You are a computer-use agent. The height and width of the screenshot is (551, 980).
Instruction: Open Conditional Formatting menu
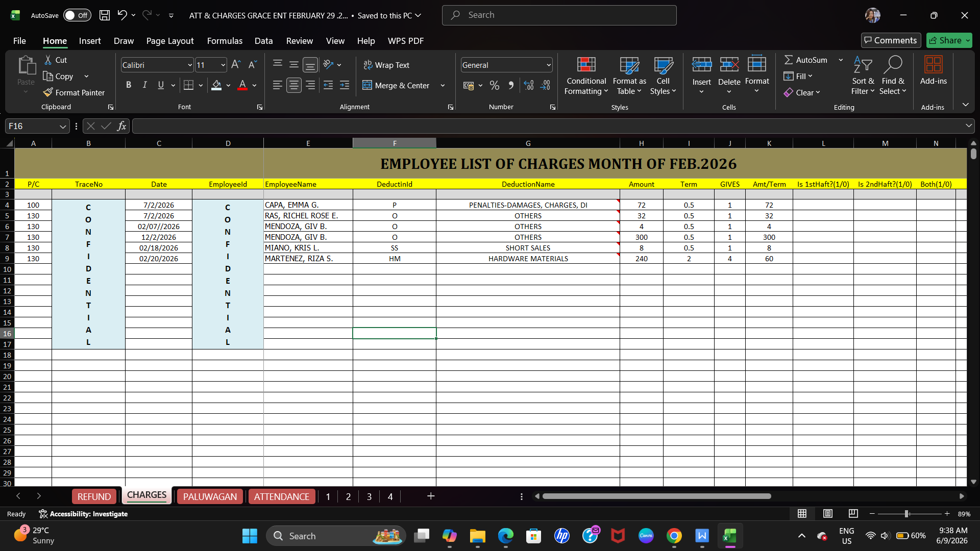click(586, 76)
